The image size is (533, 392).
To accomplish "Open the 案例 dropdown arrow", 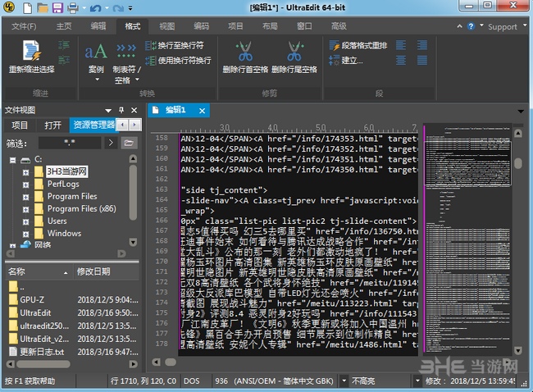I will (x=98, y=80).
